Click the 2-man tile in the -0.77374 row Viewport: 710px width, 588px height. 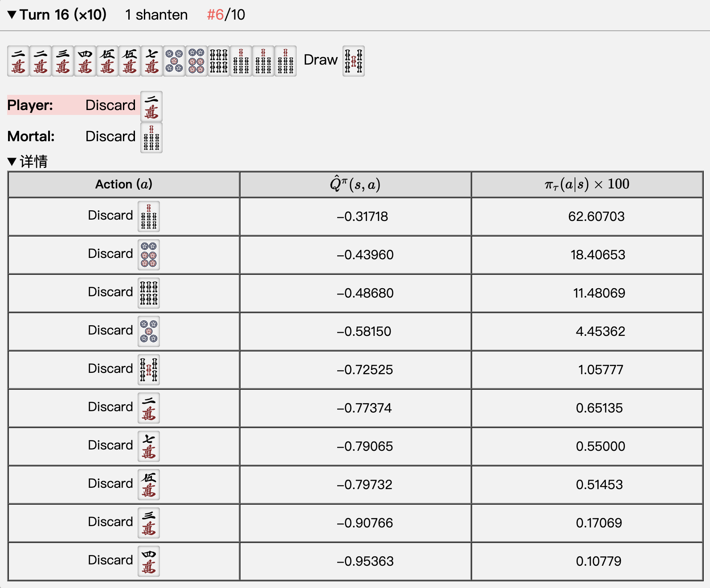click(x=149, y=408)
